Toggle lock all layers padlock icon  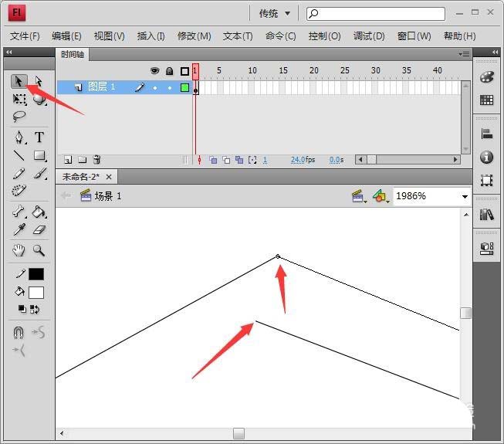point(169,71)
